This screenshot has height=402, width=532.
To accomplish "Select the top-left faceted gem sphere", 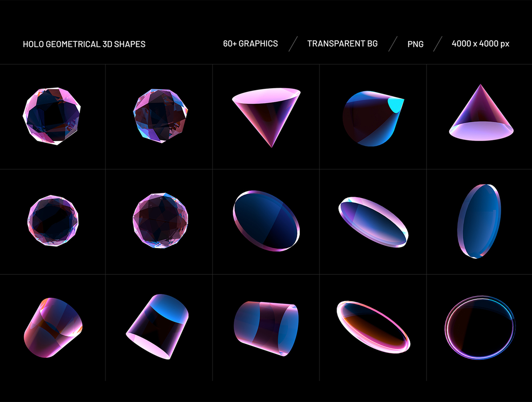I will 52,116.
